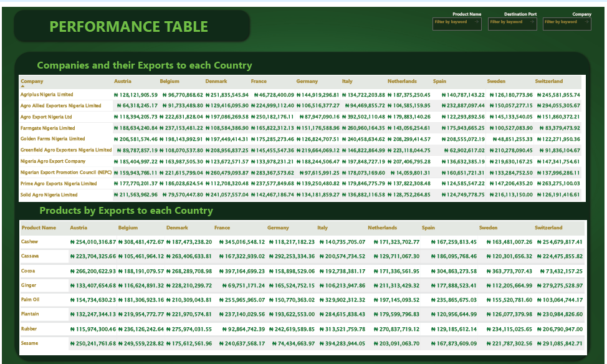Click the Product Name filter apply arrow
The height and width of the screenshot is (364, 607).
pyautogui.click(x=477, y=22)
